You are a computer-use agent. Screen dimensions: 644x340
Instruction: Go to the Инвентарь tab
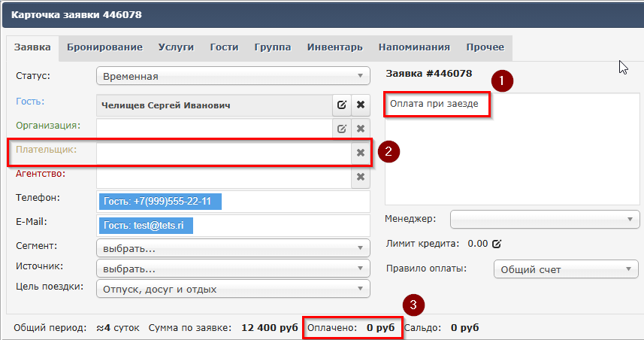tap(334, 47)
